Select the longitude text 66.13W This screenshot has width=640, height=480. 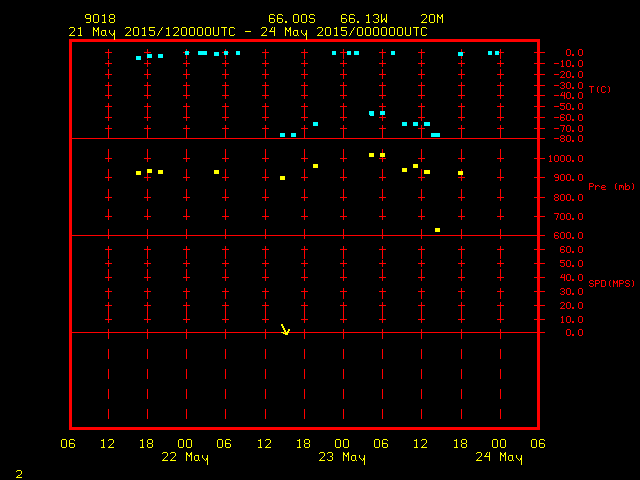364,19
